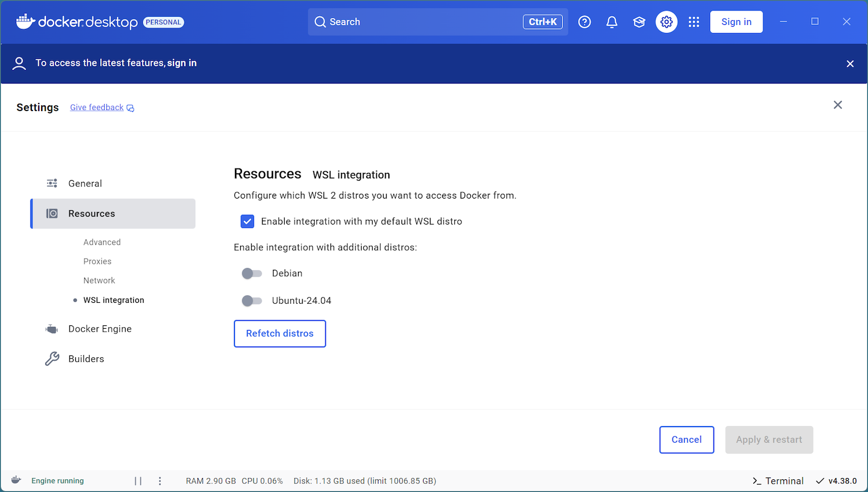Click the Resources heading text
Screen dimensions: 868x492
pyautogui.click(x=267, y=174)
